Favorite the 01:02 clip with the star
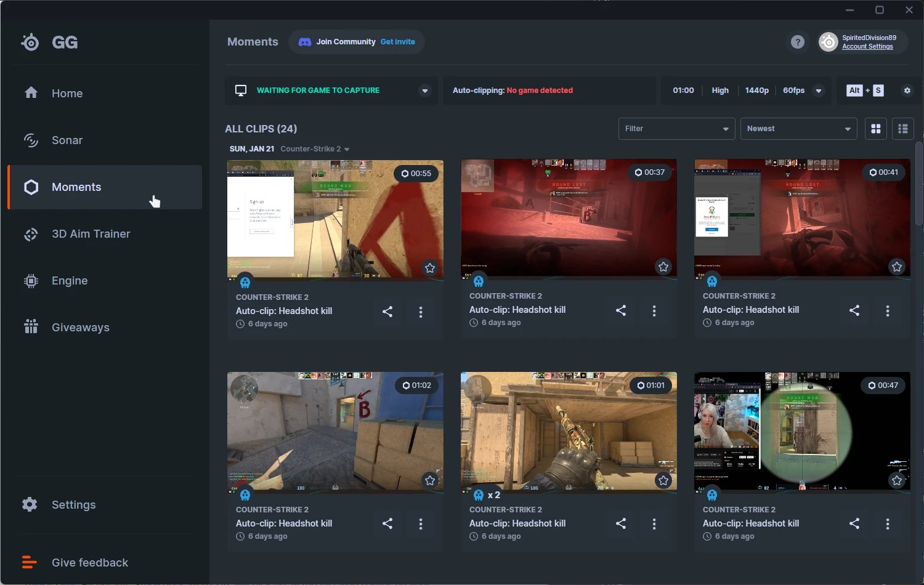This screenshot has height=585, width=924. pos(430,480)
